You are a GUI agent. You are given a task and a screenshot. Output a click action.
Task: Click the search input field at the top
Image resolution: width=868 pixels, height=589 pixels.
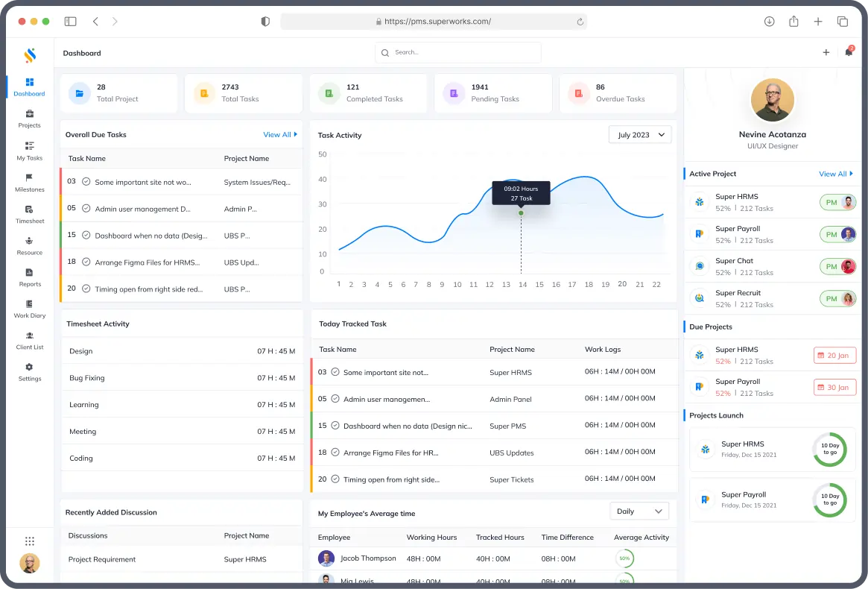click(457, 53)
